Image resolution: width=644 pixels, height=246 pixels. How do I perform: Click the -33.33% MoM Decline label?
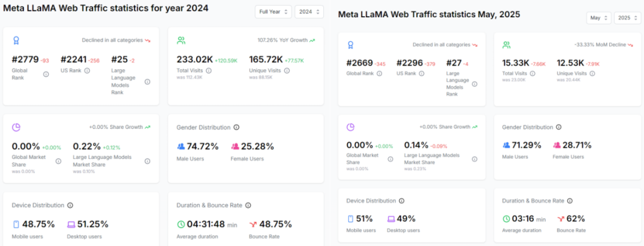pyautogui.click(x=600, y=45)
